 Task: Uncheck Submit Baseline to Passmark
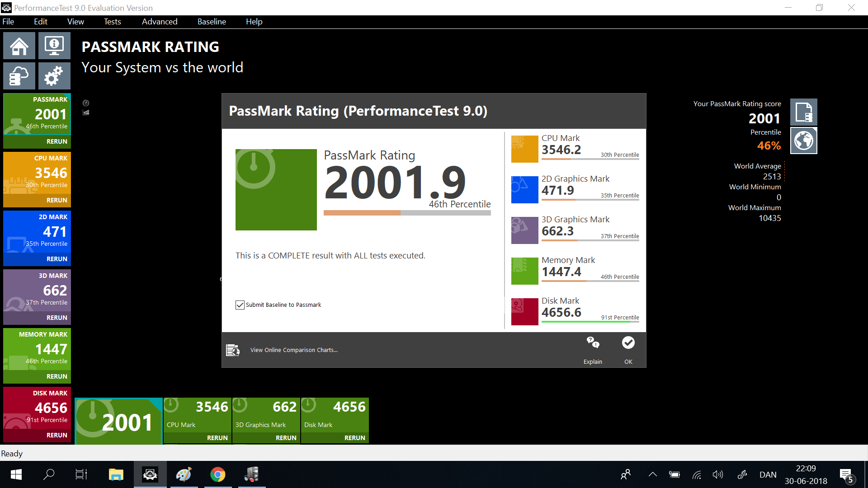point(240,305)
